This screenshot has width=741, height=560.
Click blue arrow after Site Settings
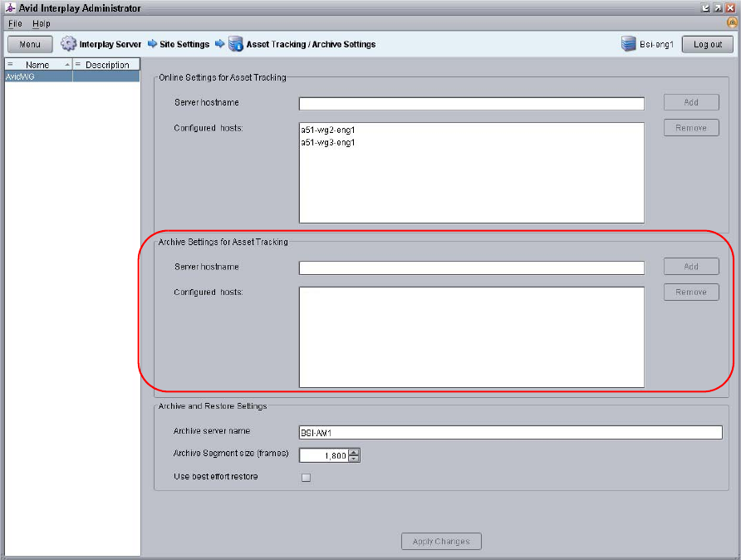(219, 44)
